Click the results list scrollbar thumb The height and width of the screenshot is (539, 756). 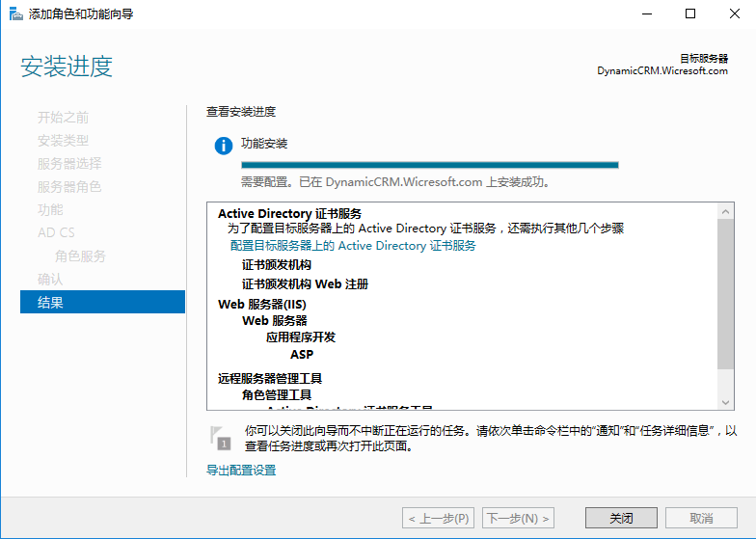click(725, 294)
